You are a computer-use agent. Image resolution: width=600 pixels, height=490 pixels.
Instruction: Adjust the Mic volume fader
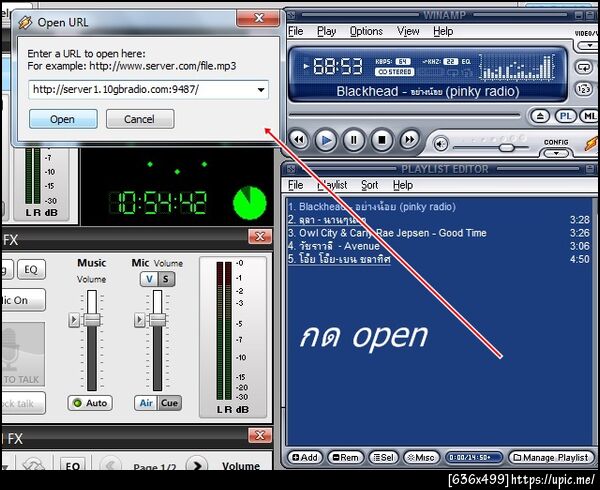(157, 320)
